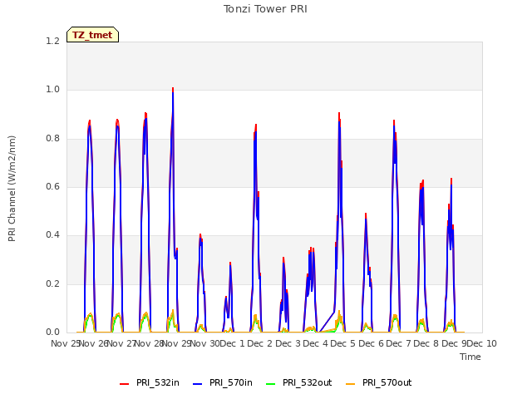532x399 pixels.
Task: Click the Dec 10 x-axis tick label
Action: coord(482,343)
